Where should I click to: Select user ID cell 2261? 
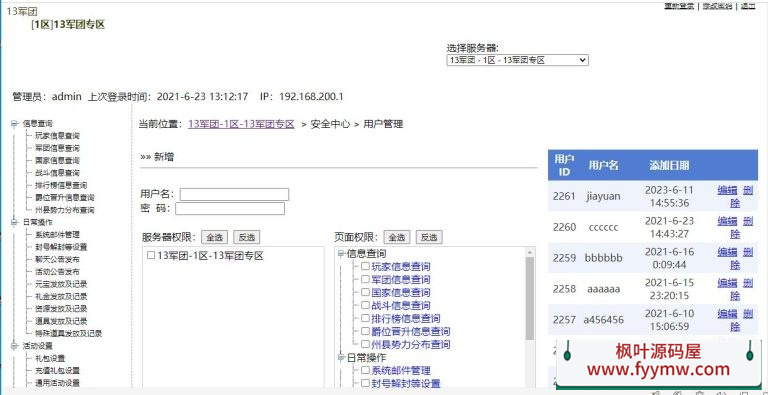coord(564,196)
